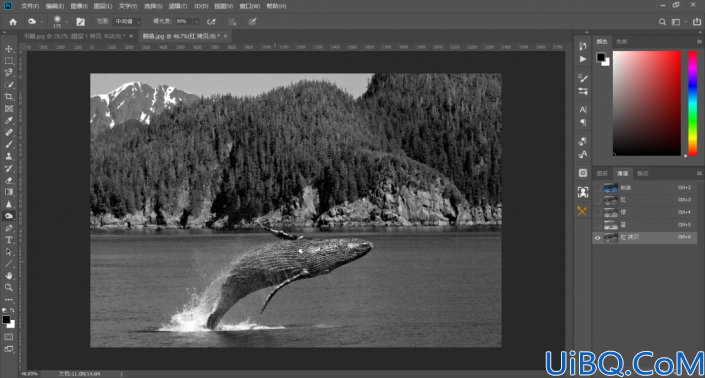The image size is (705, 378).
Task: Open the History panel icon
Action: pos(583,46)
